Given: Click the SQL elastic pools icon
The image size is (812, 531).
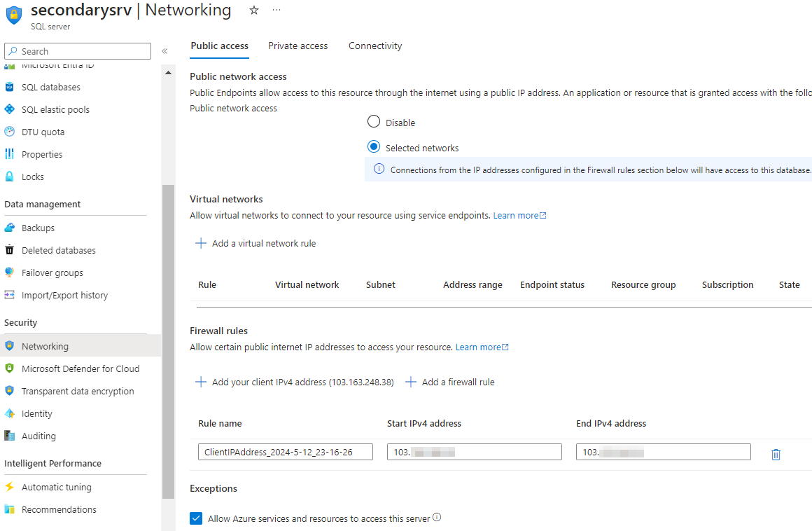Looking at the screenshot, I should coord(9,109).
